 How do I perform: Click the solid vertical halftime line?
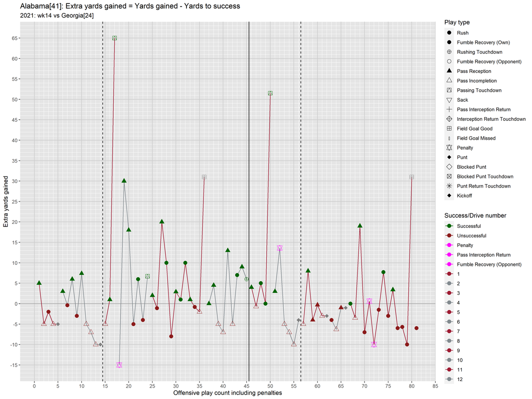[x=249, y=201]
